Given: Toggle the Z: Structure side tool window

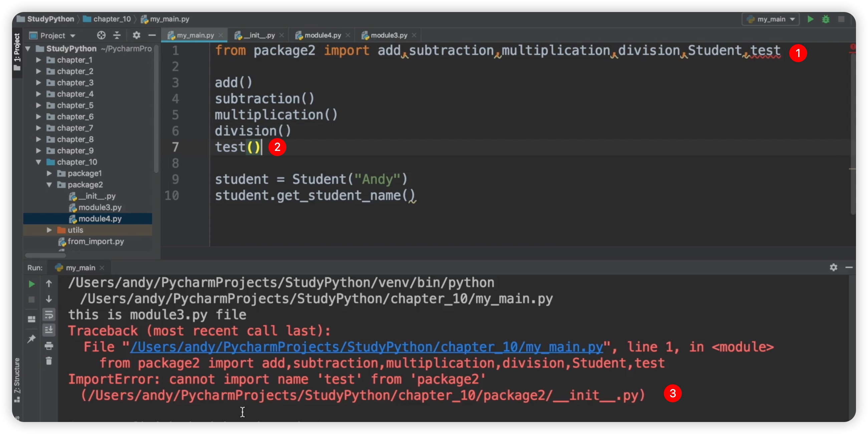Looking at the screenshot, I should pyautogui.click(x=17, y=380).
